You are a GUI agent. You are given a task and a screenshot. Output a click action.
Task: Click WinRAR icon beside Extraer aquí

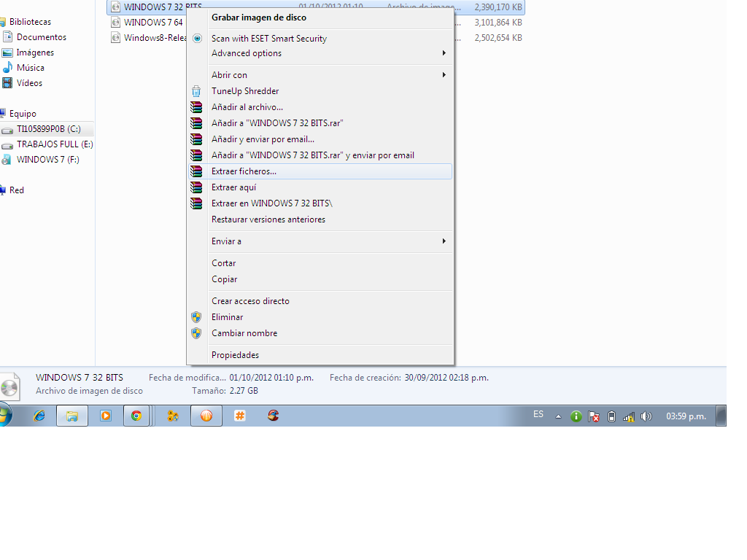click(x=196, y=187)
